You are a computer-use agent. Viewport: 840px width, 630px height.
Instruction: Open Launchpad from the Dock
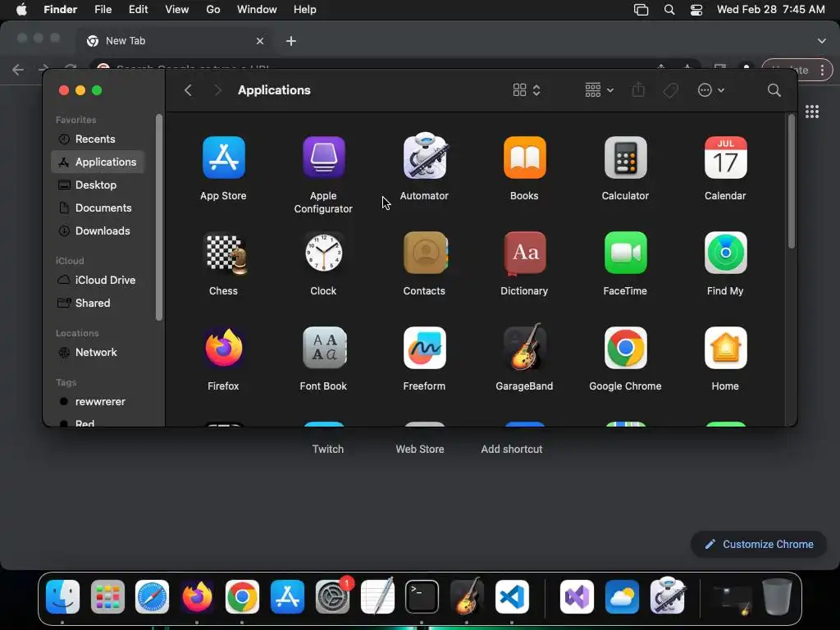click(x=107, y=596)
